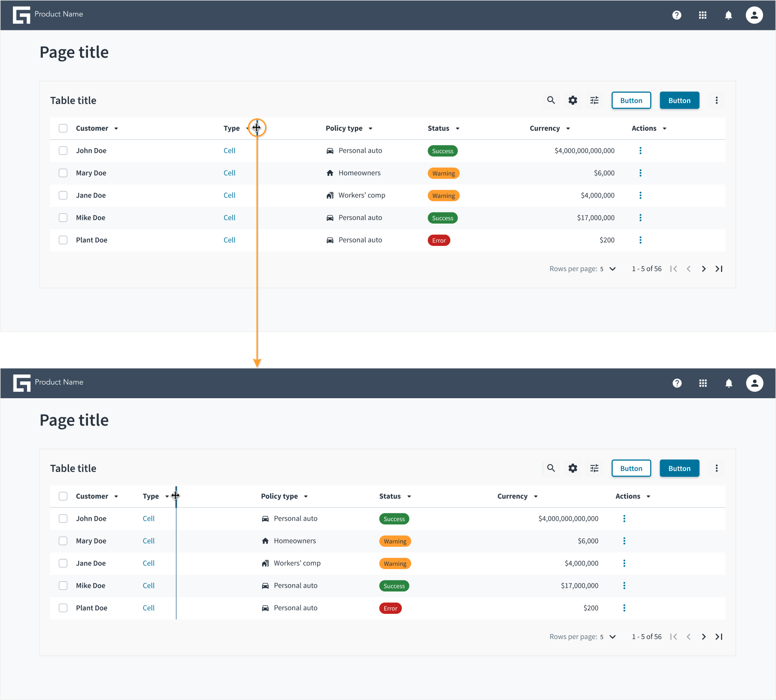
Task: Click the outlined Button in the upper table
Action: click(x=631, y=100)
